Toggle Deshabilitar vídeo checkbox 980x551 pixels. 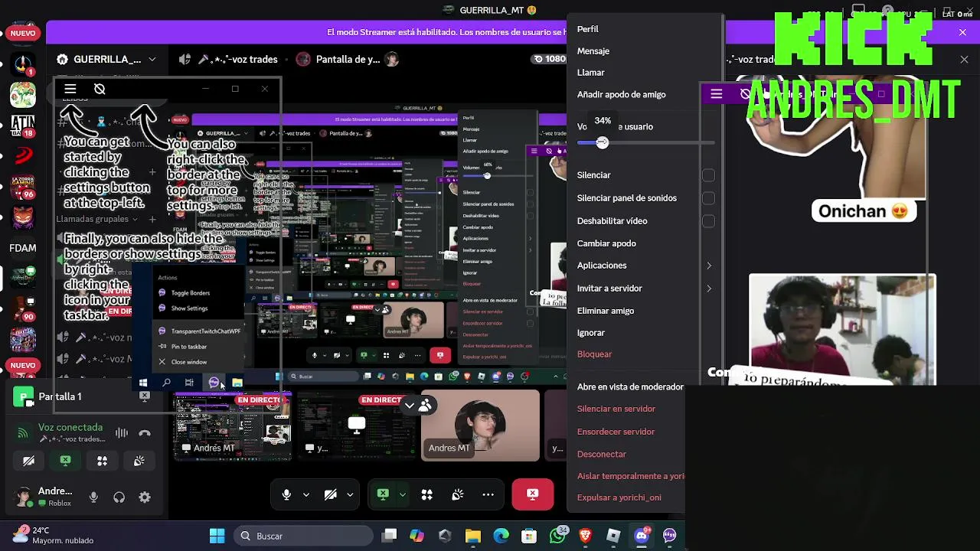708,221
